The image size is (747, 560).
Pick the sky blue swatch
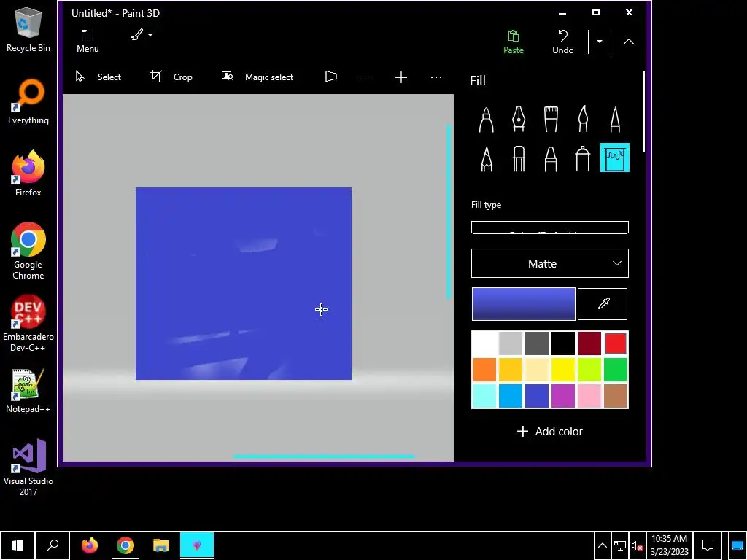coord(511,396)
